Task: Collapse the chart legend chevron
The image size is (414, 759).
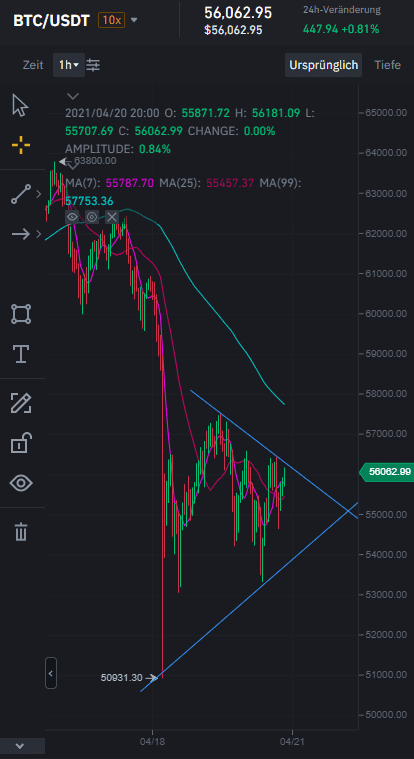Action: 73,95
